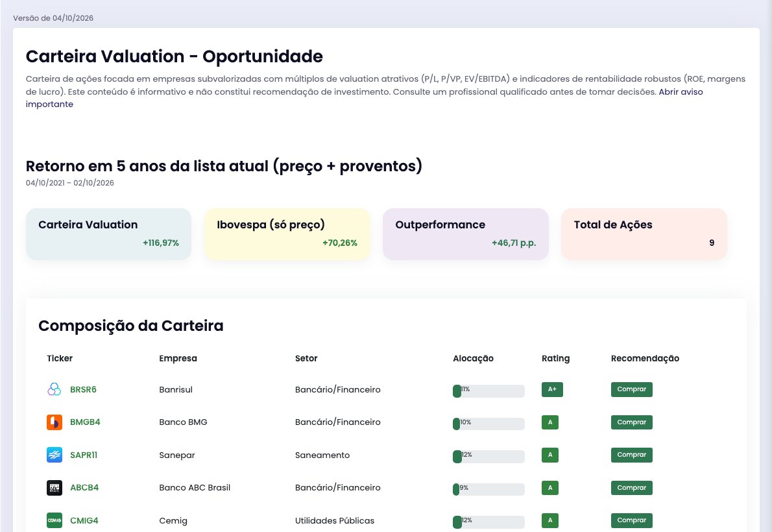Click the A rating badge for BMGB4

pos(550,422)
